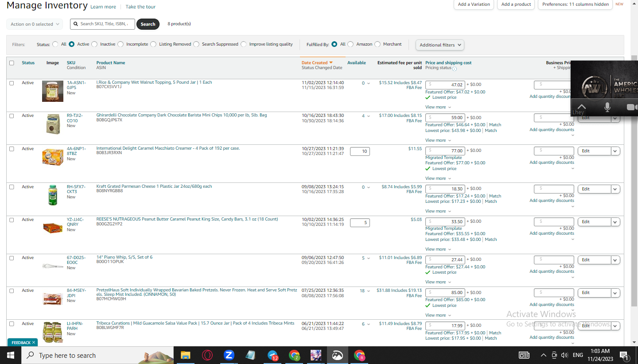Click the Windows taskbar search box

click(x=97, y=355)
